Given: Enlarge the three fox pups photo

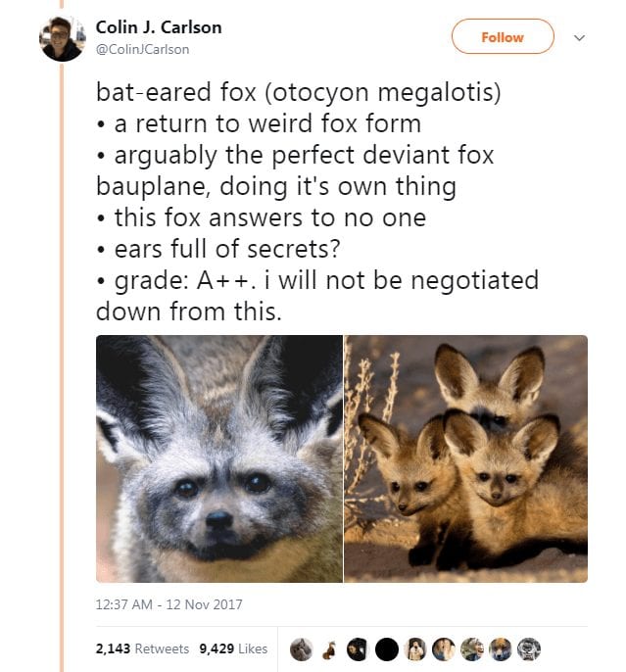Looking at the screenshot, I should [465, 458].
